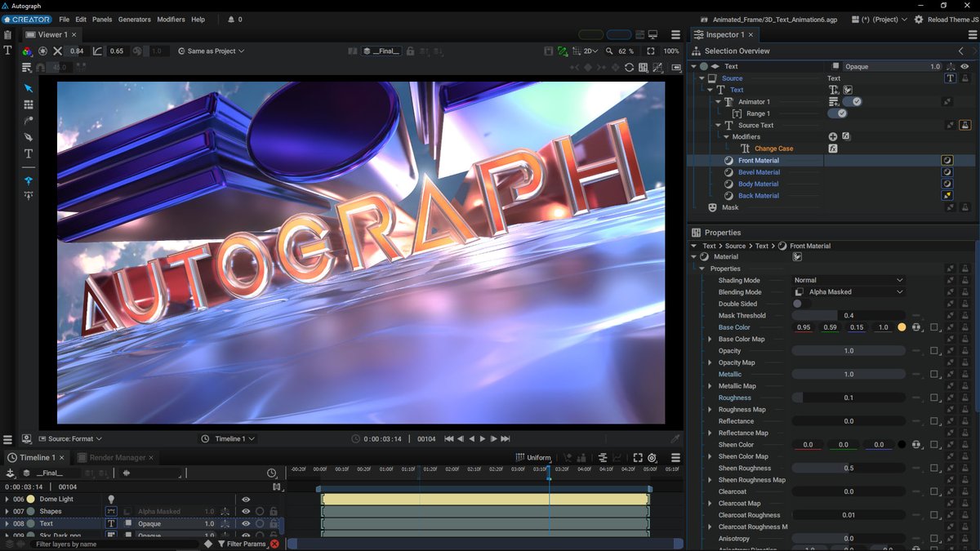Hide the Dome Light layer

point(246,500)
